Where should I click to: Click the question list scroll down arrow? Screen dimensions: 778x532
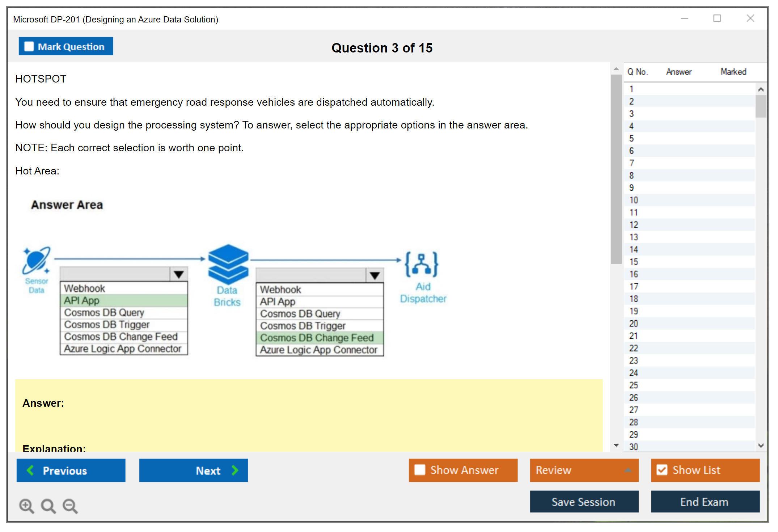click(761, 446)
